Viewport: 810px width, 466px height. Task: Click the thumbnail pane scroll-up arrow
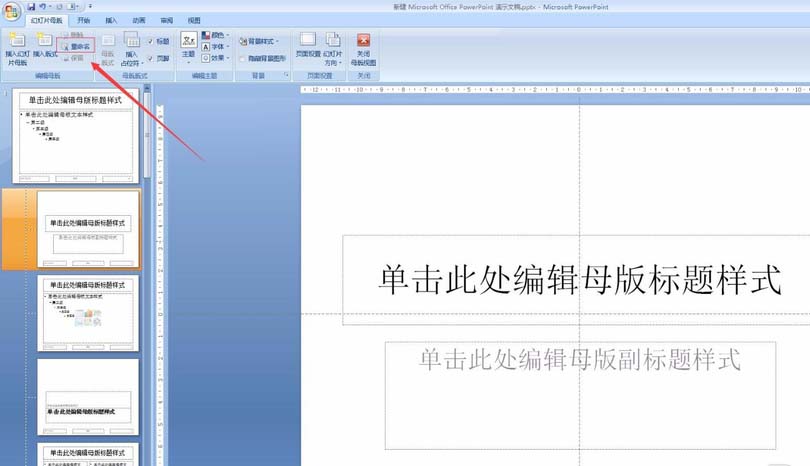[x=147, y=88]
